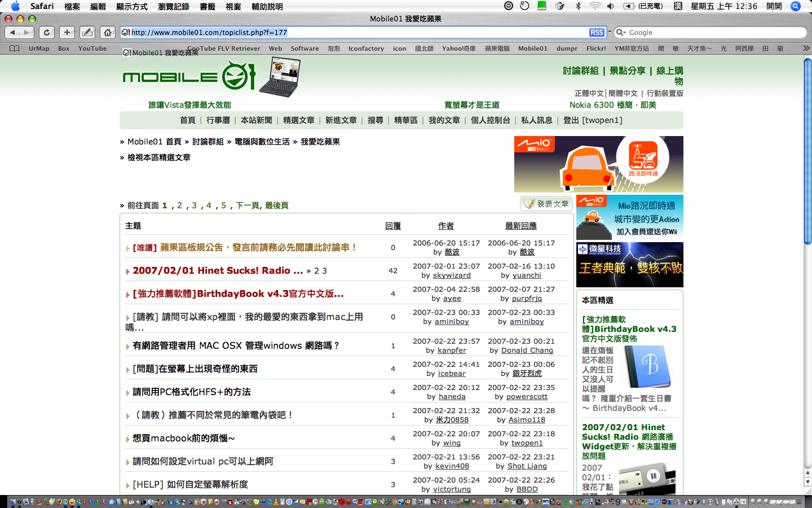Click 行事曆 in the navigation bar
The image size is (812, 508).
coord(218,120)
